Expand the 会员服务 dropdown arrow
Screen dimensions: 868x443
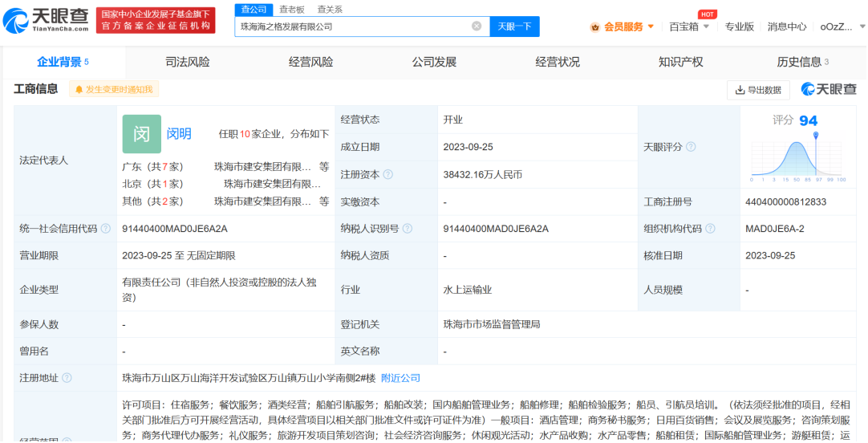(651, 26)
